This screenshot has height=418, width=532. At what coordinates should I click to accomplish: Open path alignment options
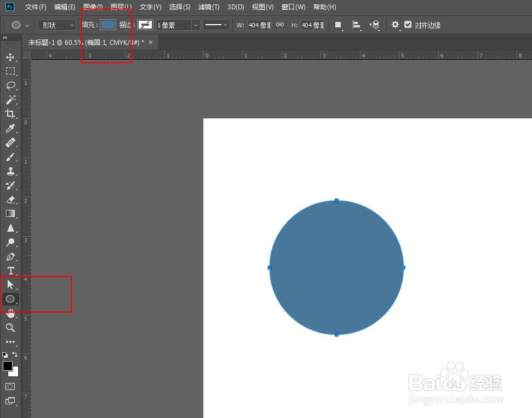point(356,25)
